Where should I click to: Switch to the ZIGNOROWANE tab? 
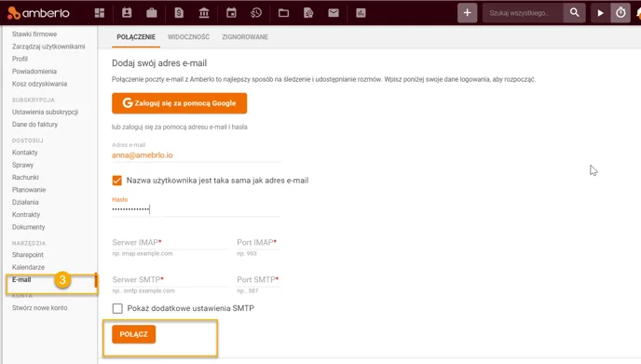pyautogui.click(x=245, y=36)
